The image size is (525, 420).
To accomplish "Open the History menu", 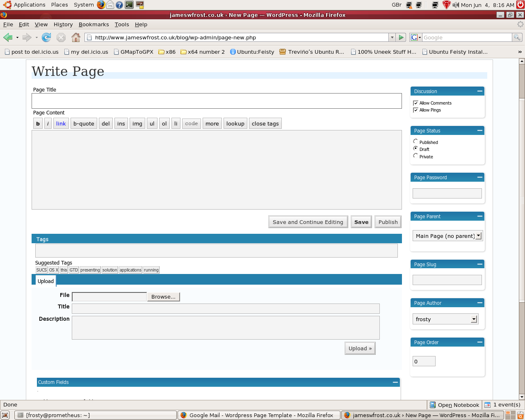I will pyautogui.click(x=63, y=25).
